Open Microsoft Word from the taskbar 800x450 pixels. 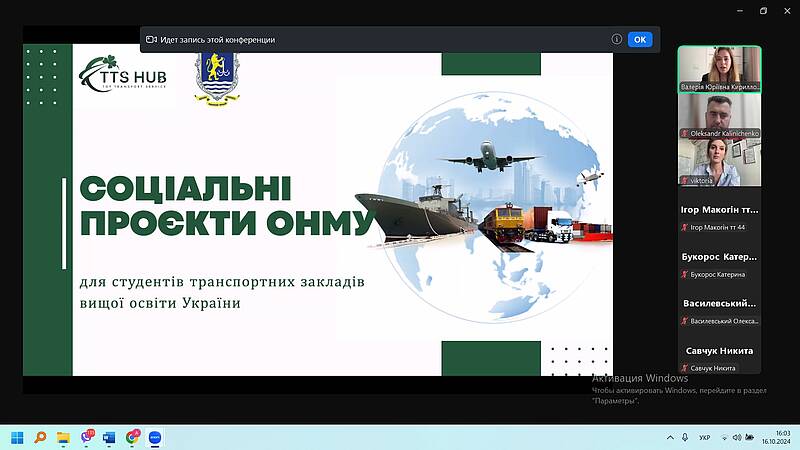[x=109, y=438]
